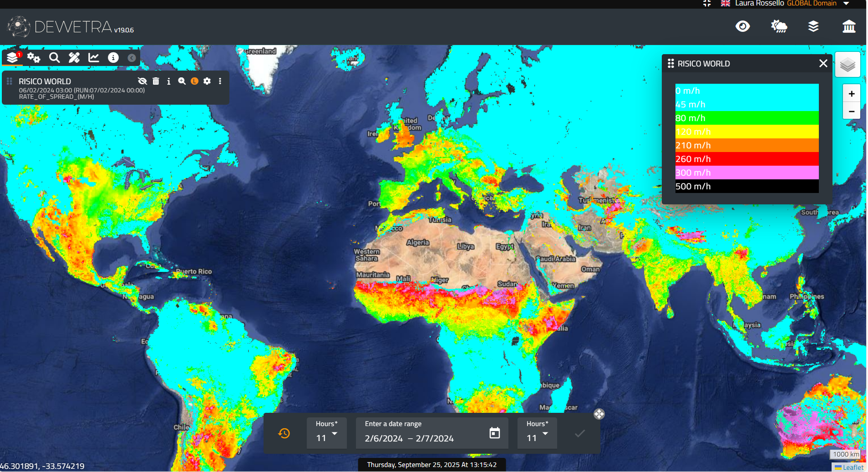Viewport: 868px width, 472px height.
Task: Open the institution building icon in header
Action: [x=849, y=26]
